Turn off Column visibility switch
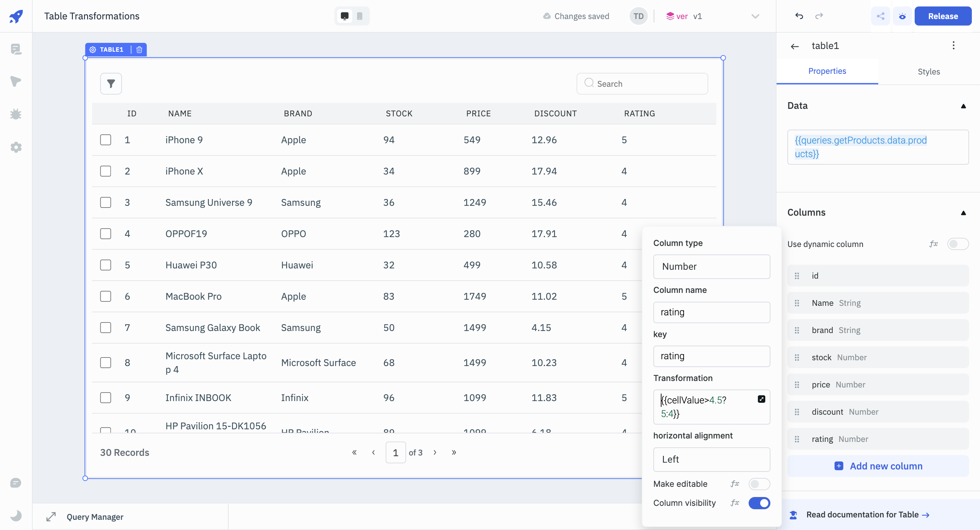 pos(759,503)
